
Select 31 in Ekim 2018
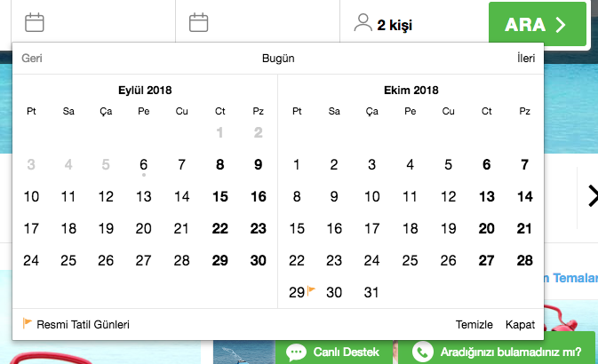371,293
